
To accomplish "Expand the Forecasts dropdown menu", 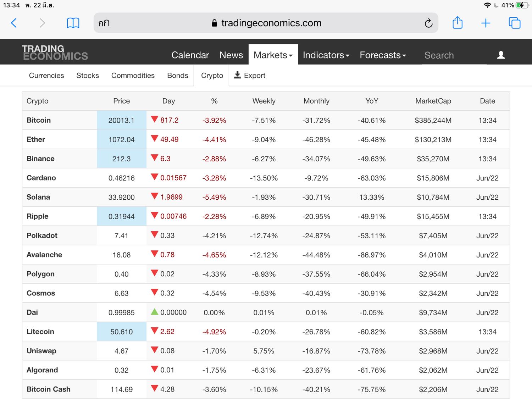I will coord(383,55).
